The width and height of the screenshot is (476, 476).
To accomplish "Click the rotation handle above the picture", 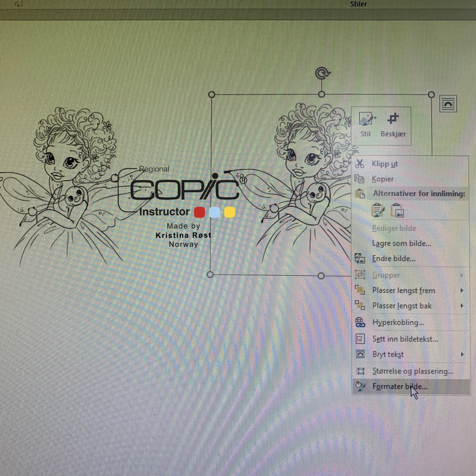I will [x=323, y=73].
